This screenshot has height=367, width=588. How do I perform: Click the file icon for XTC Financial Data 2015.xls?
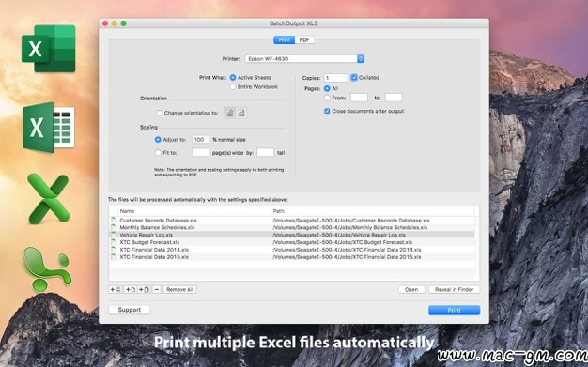click(x=114, y=257)
